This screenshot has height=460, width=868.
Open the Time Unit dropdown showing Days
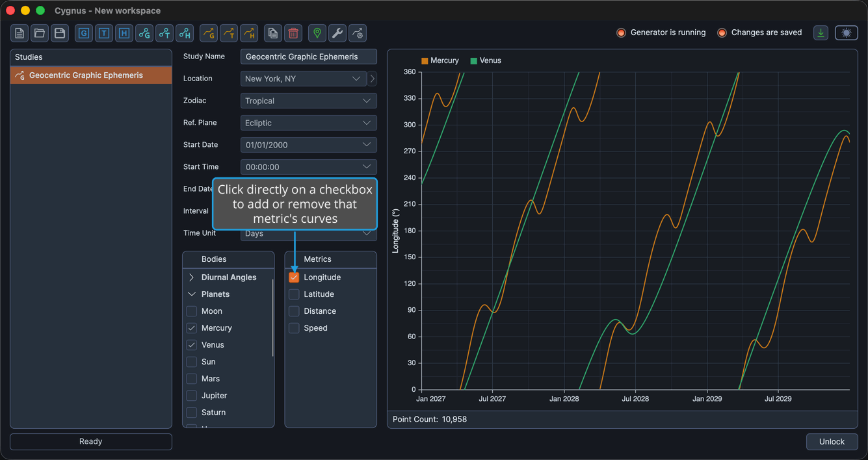point(309,234)
